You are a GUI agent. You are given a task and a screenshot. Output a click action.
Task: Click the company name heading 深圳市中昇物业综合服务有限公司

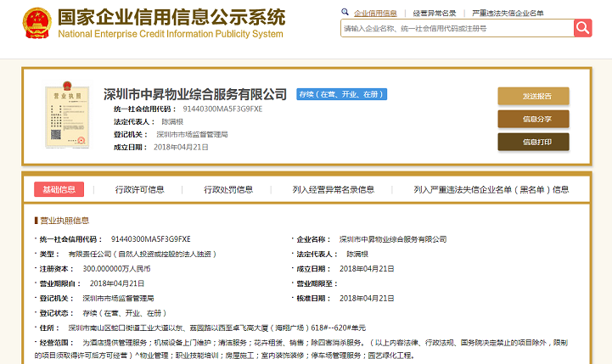pos(194,93)
